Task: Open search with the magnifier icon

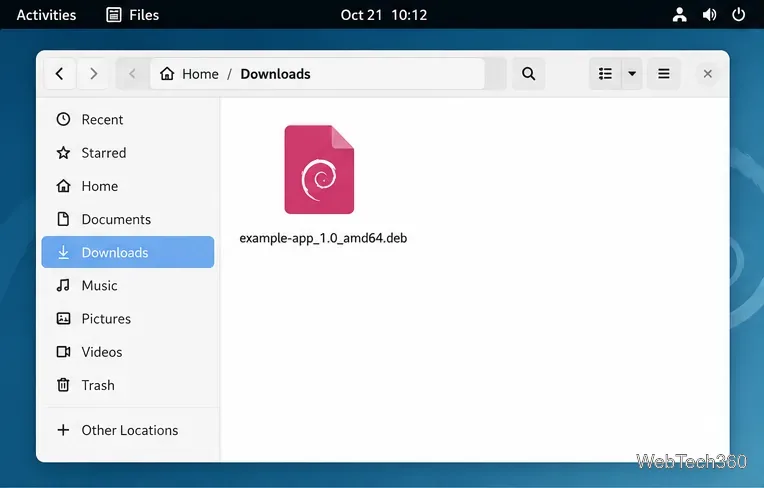Action: 529,74
